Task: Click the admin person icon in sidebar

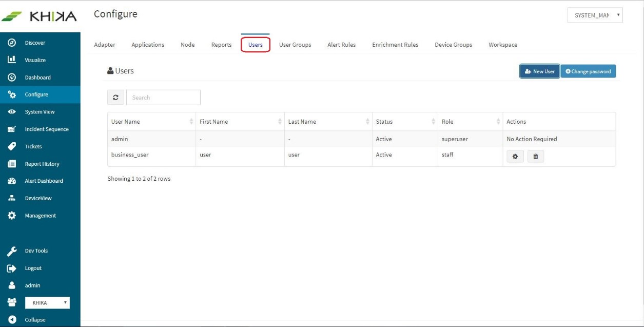Action: (11, 285)
